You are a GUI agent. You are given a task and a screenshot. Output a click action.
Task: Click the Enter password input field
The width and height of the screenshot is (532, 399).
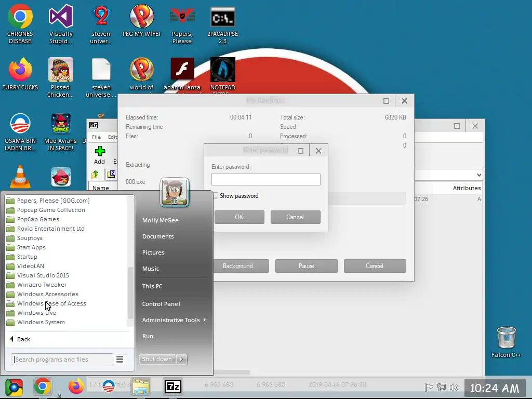tap(265, 179)
